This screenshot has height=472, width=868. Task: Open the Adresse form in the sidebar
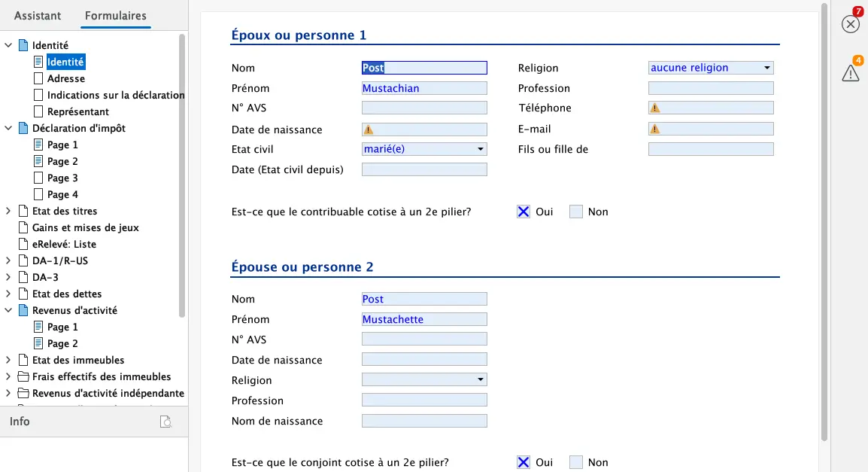67,78
